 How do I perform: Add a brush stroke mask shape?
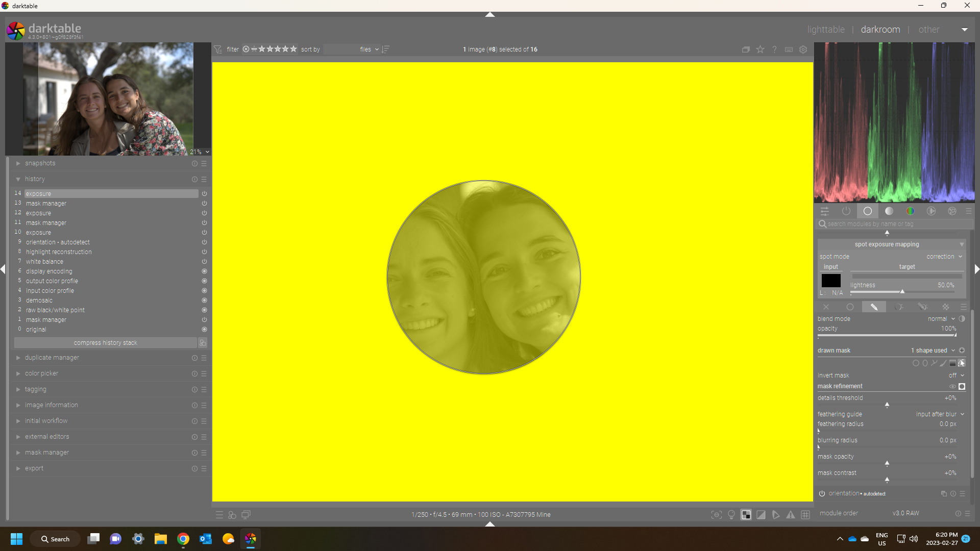[943, 363]
